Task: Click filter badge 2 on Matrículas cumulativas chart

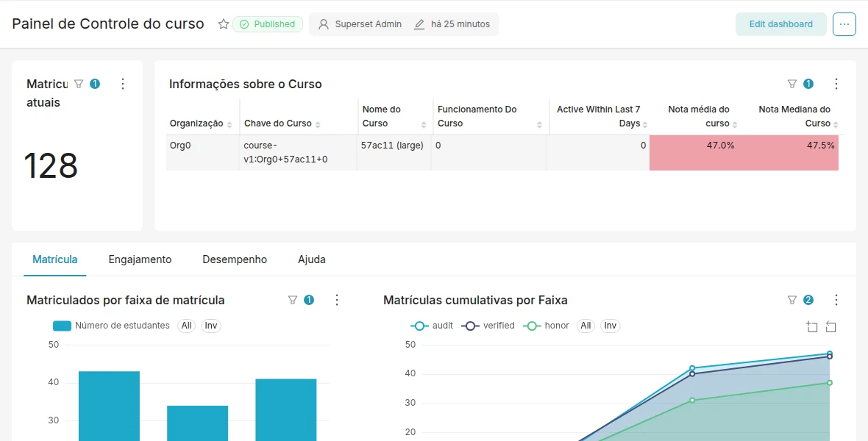Action: pyautogui.click(x=808, y=300)
